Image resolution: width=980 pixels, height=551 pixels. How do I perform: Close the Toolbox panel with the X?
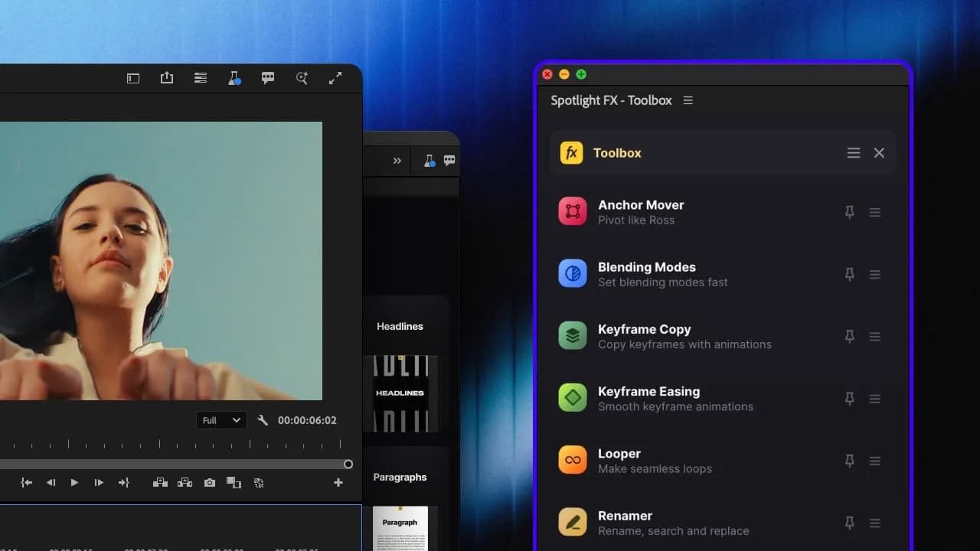pyautogui.click(x=878, y=152)
